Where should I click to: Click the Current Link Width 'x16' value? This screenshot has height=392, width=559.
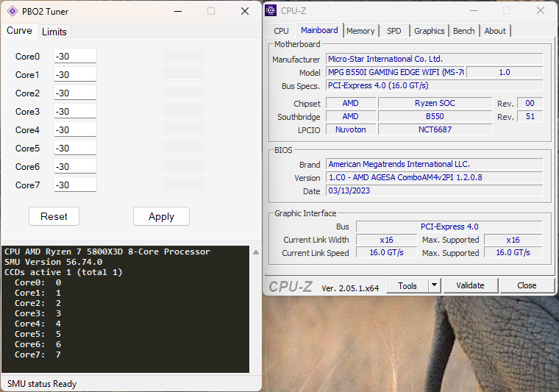386,240
